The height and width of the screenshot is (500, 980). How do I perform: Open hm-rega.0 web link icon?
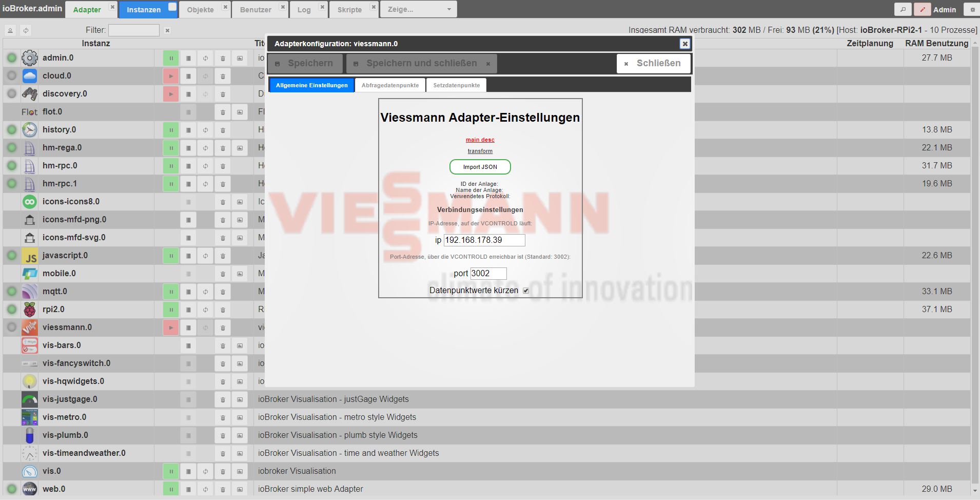tap(240, 148)
